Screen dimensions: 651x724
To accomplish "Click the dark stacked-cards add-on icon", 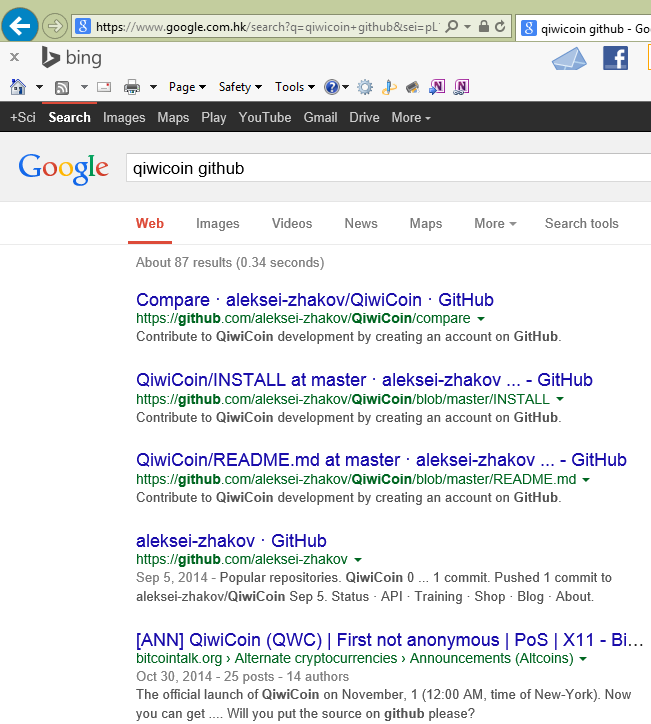I will pos(412,87).
